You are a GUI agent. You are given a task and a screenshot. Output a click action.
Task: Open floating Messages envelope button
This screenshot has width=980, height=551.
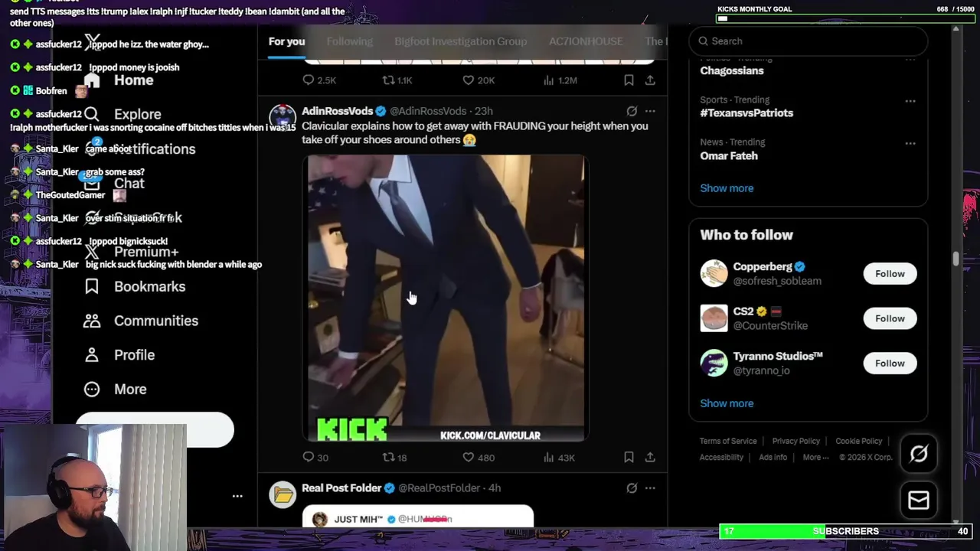pyautogui.click(x=919, y=500)
